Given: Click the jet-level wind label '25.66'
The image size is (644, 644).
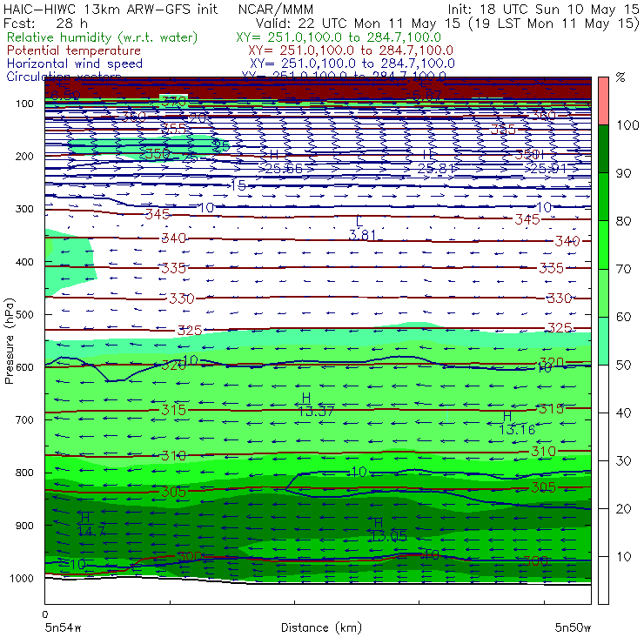Looking at the screenshot, I should (x=284, y=168).
